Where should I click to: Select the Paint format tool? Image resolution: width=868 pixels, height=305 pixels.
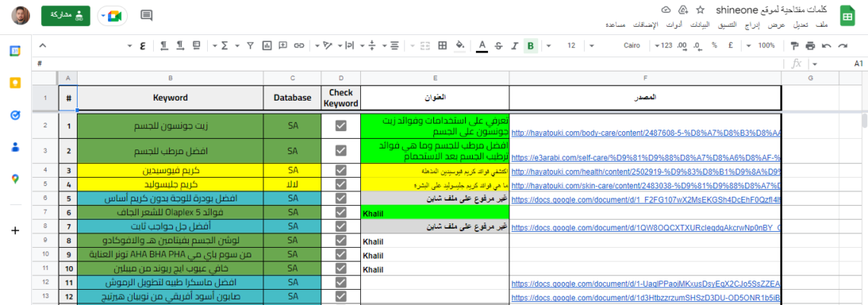(x=794, y=46)
